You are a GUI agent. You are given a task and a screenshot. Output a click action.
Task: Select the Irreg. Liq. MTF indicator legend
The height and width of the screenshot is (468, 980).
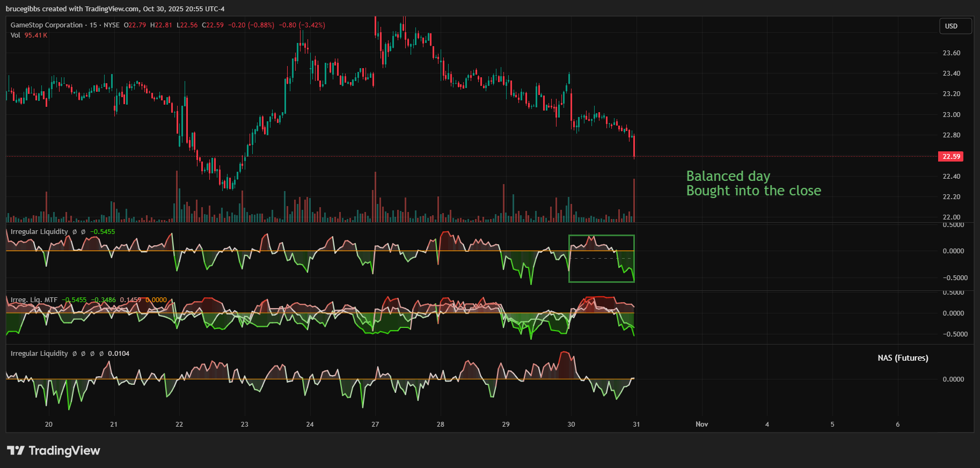point(34,300)
